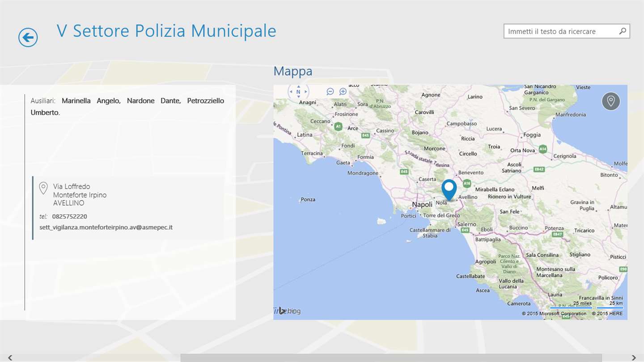Click the A16 highway shield near Benevento

[467, 183]
